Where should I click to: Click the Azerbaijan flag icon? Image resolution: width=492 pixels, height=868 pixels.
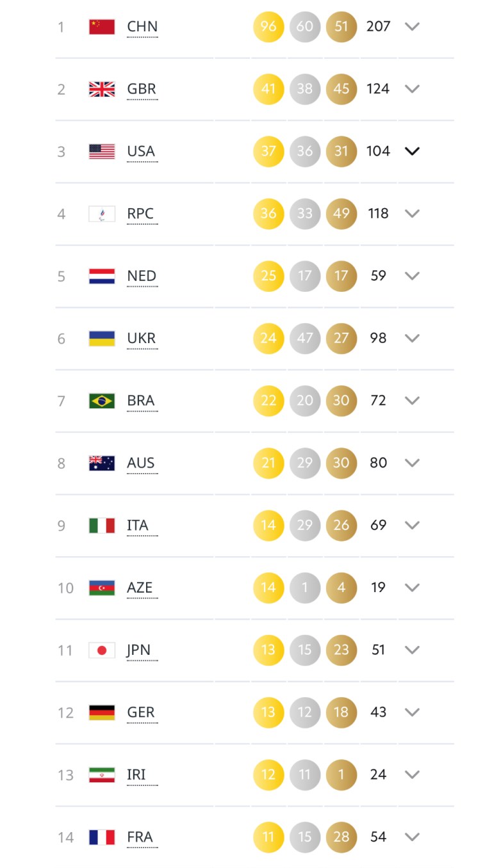[102, 588]
